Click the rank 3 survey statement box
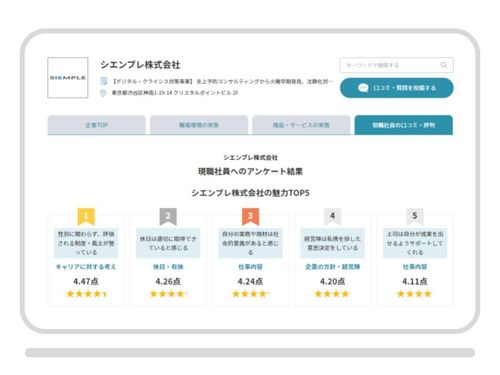This screenshot has height=375, width=500. tap(250, 243)
